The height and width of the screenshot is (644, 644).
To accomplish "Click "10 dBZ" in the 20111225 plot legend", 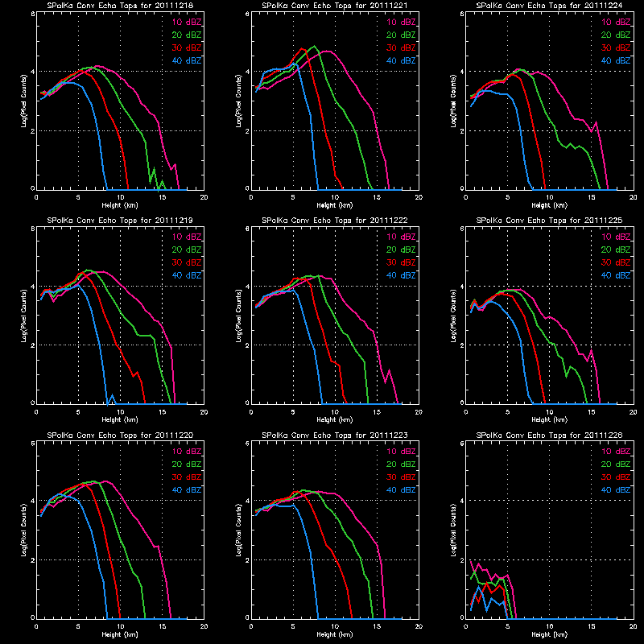I will click(616, 237).
